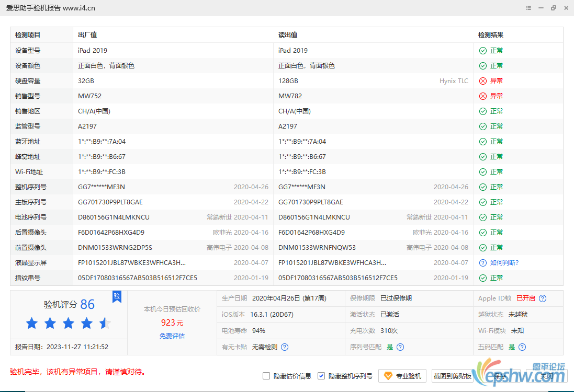Click the green check icon for 前置摄像头
The width and height of the screenshot is (574, 392).
pos(483,248)
